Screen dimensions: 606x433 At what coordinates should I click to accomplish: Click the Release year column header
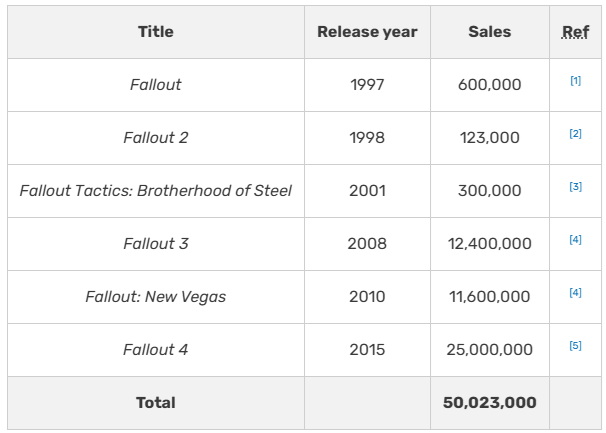pyautogui.click(x=367, y=32)
